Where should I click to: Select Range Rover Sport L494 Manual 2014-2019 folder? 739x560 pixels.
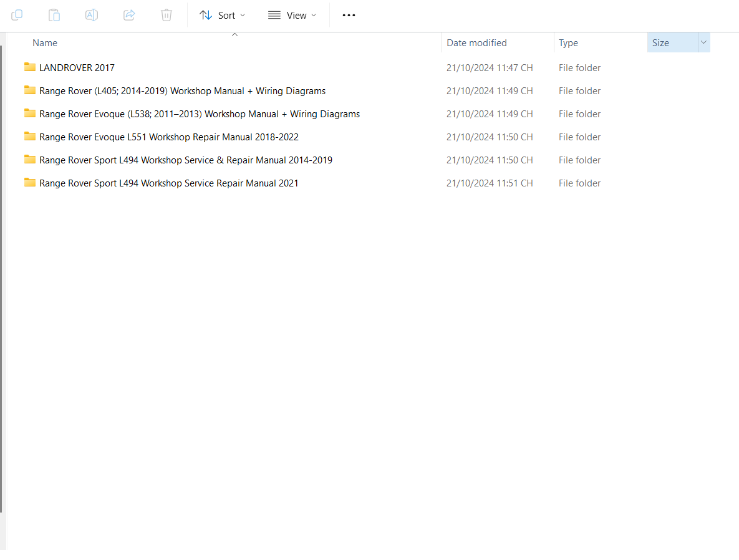click(x=185, y=160)
